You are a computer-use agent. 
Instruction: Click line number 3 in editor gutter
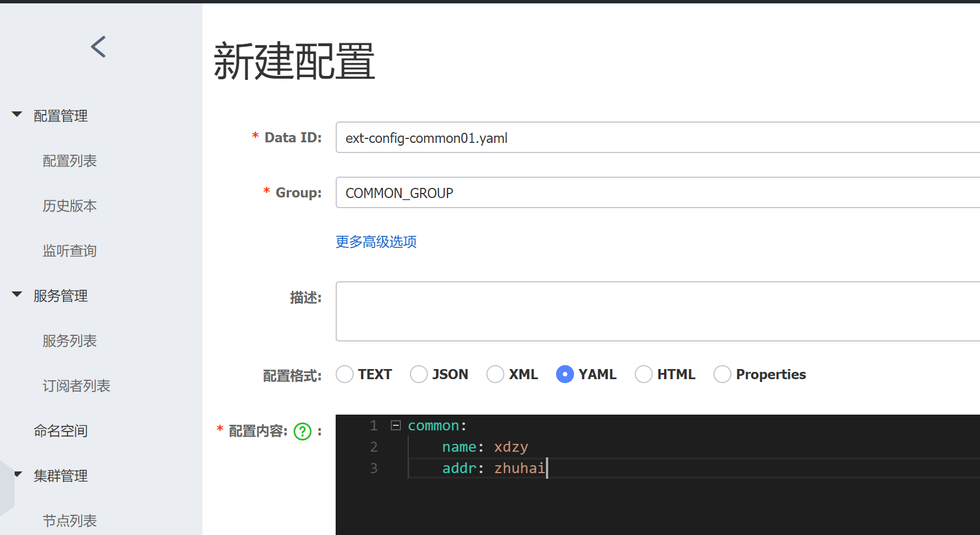point(374,468)
